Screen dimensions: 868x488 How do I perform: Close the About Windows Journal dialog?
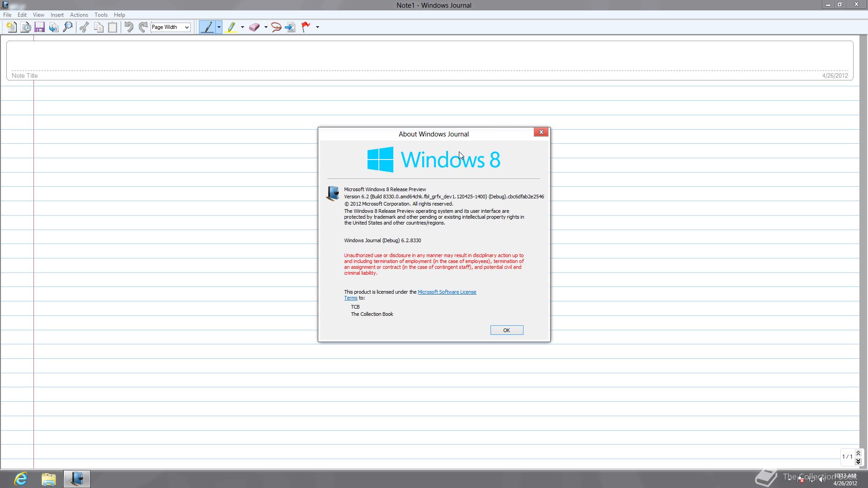point(541,132)
